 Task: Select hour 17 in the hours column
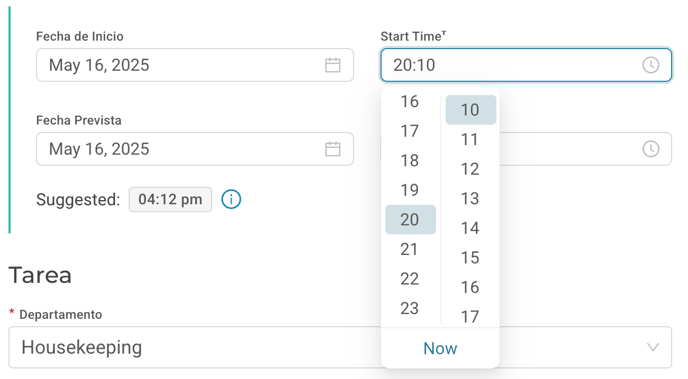point(410,131)
